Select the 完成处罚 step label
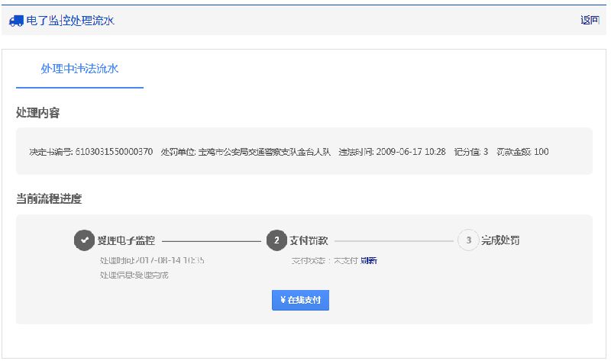 pyautogui.click(x=500, y=240)
